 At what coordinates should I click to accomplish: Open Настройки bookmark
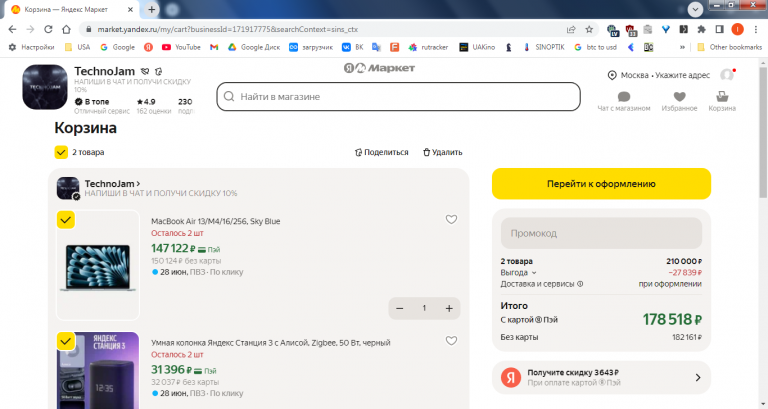32,47
